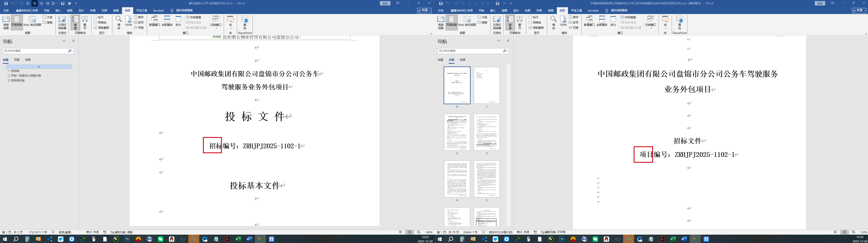Click Save icon in right Word window
This screenshot has width=868, height=243.
441,3
